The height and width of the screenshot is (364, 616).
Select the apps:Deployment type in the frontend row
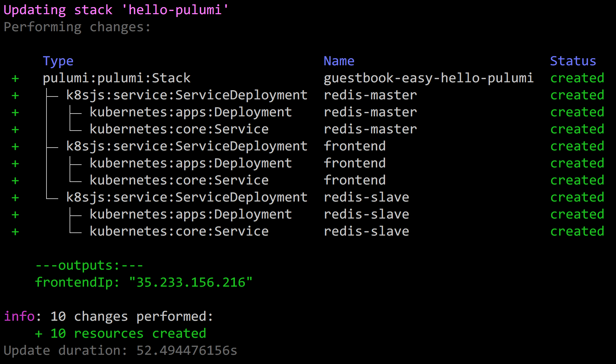point(191,164)
